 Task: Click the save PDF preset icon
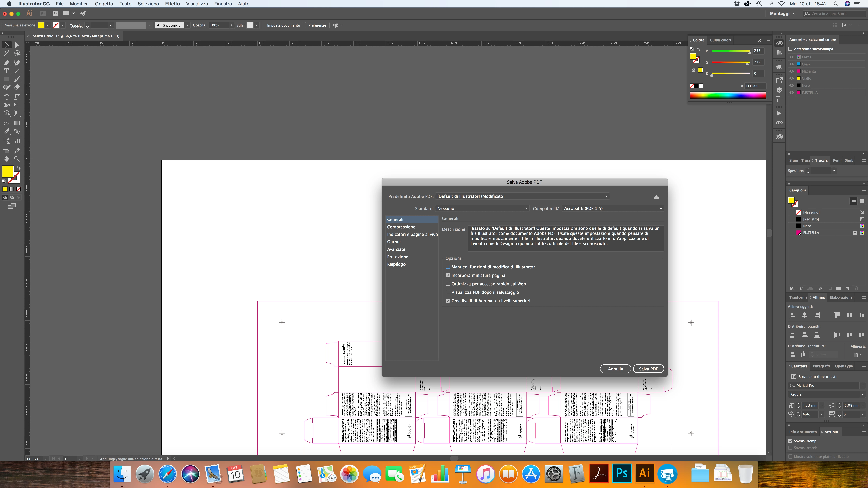click(x=656, y=197)
